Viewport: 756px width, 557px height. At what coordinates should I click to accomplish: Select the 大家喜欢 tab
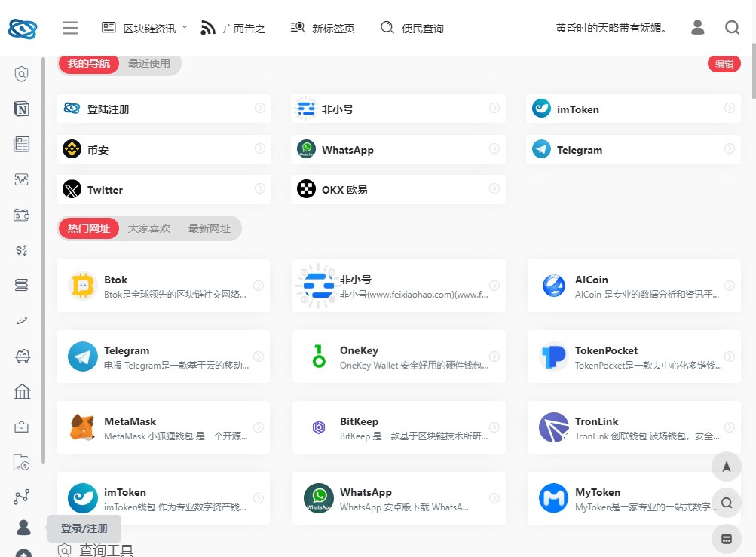point(149,228)
